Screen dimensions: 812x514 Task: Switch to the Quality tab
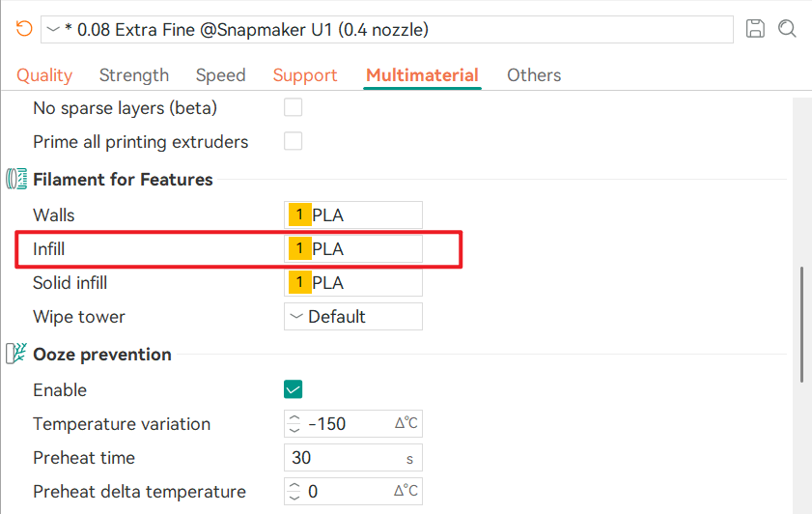tap(44, 75)
